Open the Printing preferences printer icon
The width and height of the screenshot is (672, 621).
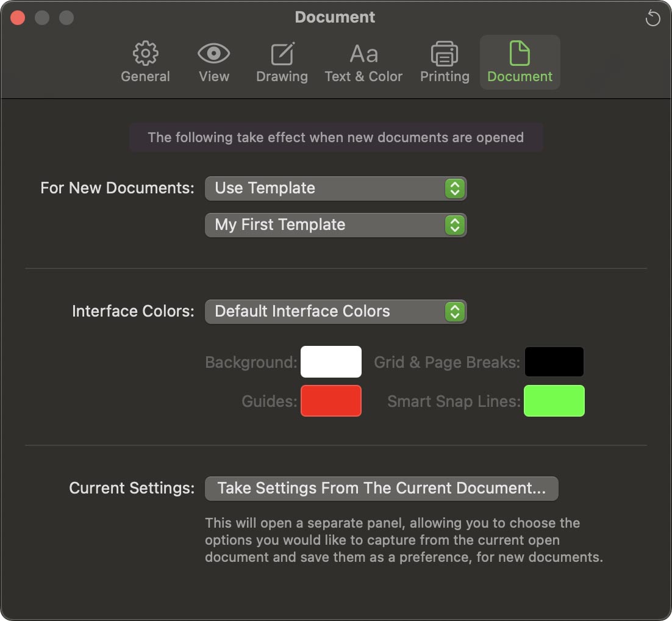[x=445, y=54]
